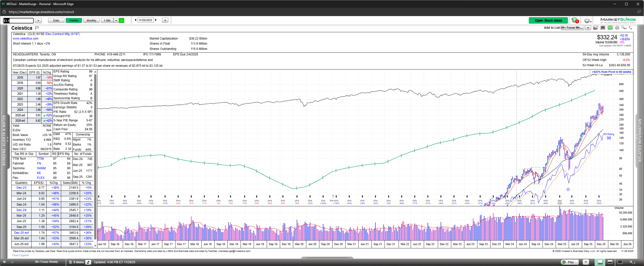Switch chart to Daily timeframe
The image size is (644, 266).
56,20
